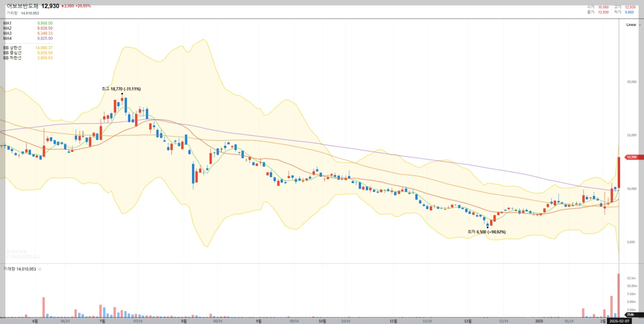Click the tallest red volume bar on 2025-02-07
The height and width of the screenshot is (324, 644).
[x=619, y=296]
